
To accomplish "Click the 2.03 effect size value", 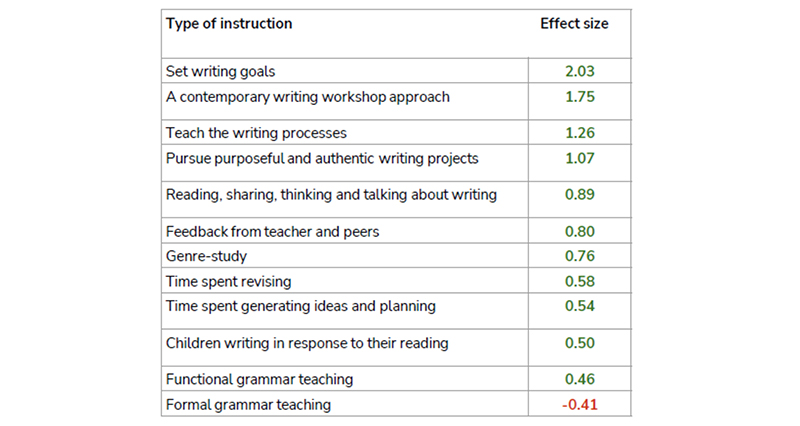I will (x=580, y=71).
